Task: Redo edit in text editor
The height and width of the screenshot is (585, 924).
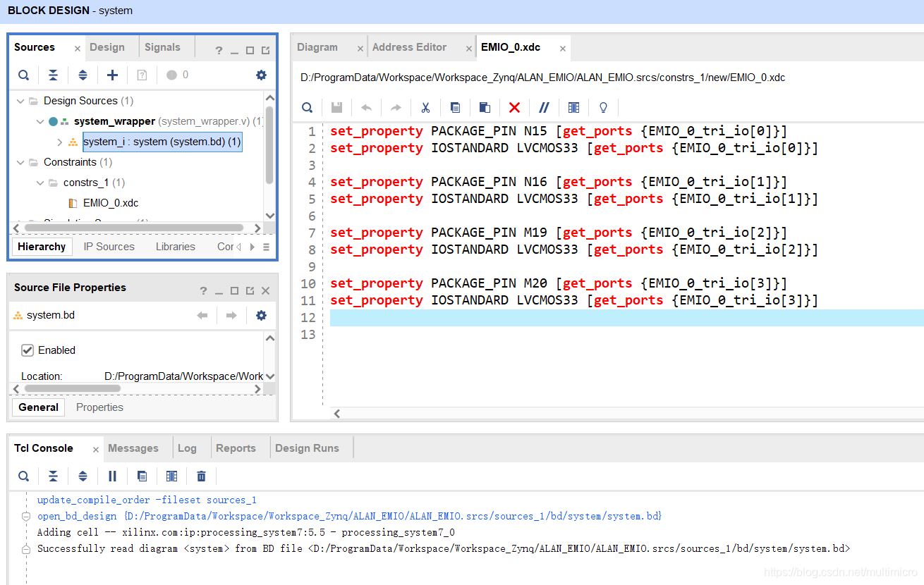Action: click(x=396, y=108)
